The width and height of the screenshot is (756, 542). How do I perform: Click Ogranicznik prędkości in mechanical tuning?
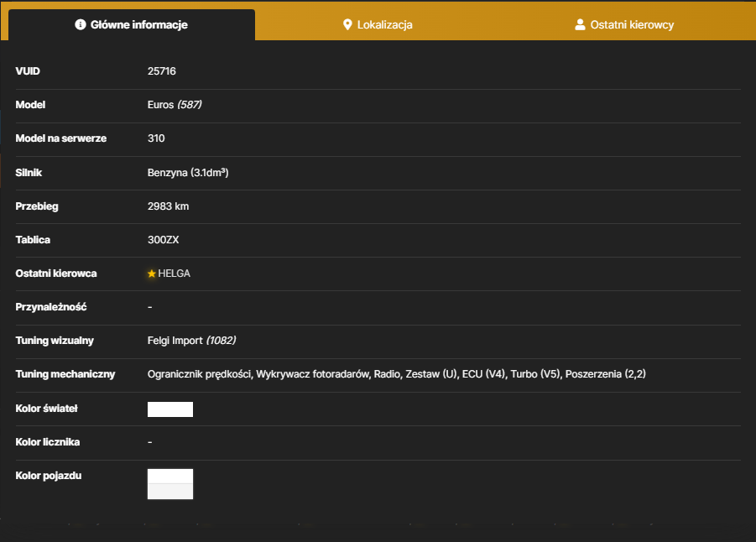coord(200,374)
